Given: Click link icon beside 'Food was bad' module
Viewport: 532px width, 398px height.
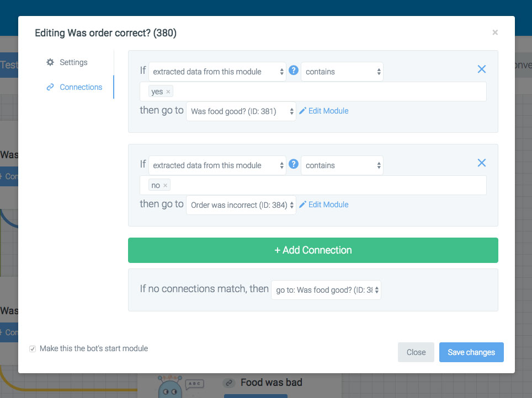Looking at the screenshot, I should coord(229,383).
